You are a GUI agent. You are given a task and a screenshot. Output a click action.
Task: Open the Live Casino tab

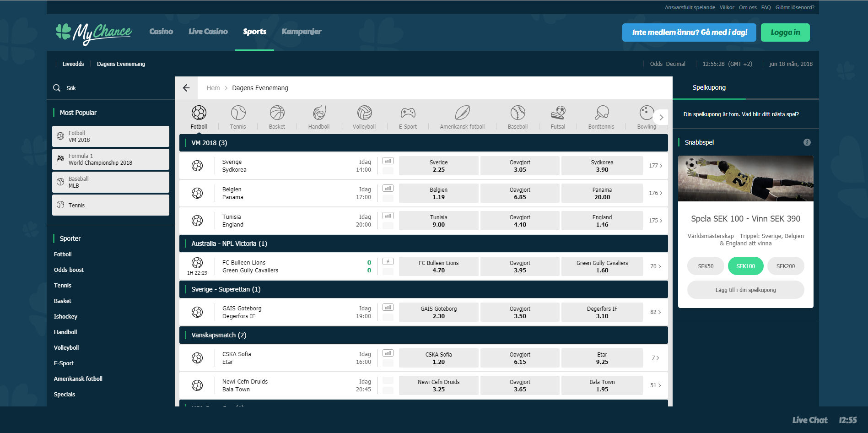point(208,32)
